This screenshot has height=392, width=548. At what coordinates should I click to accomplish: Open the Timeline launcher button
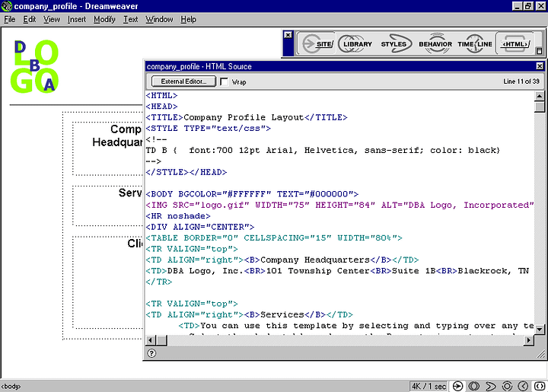[x=475, y=43]
